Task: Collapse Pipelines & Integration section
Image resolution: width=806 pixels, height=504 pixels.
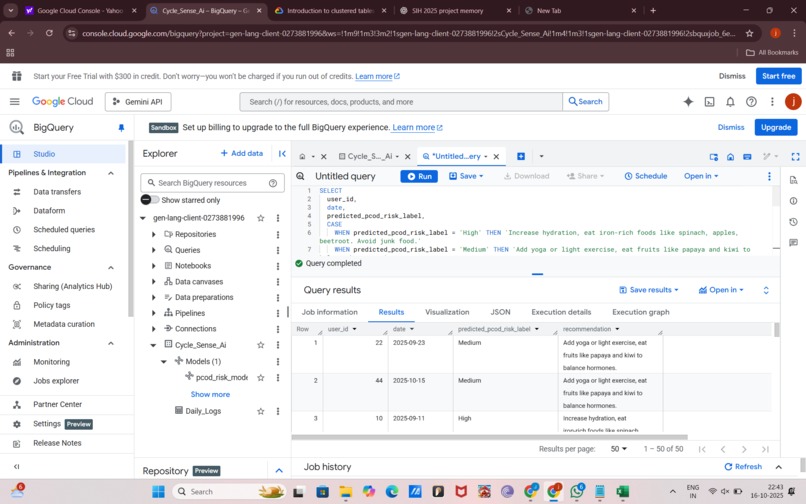Action: 111,173
